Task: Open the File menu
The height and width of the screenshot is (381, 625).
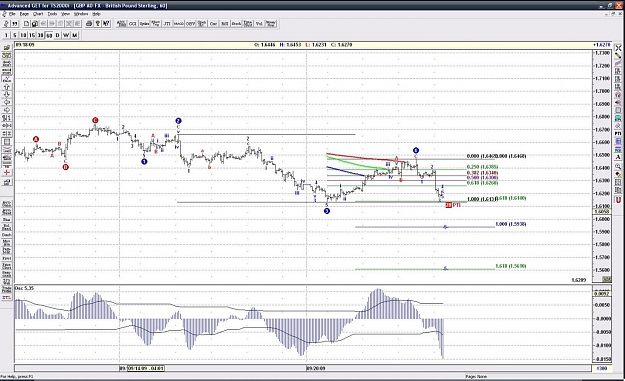Action: point(12,14)
